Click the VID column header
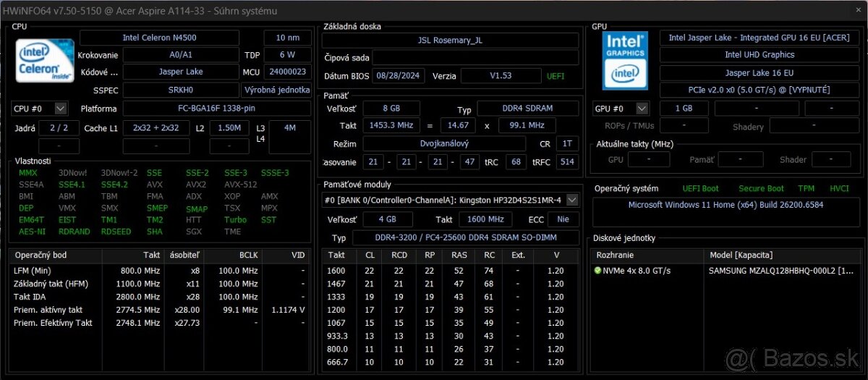This screenshot has width=868, height=380. [287, 256]
